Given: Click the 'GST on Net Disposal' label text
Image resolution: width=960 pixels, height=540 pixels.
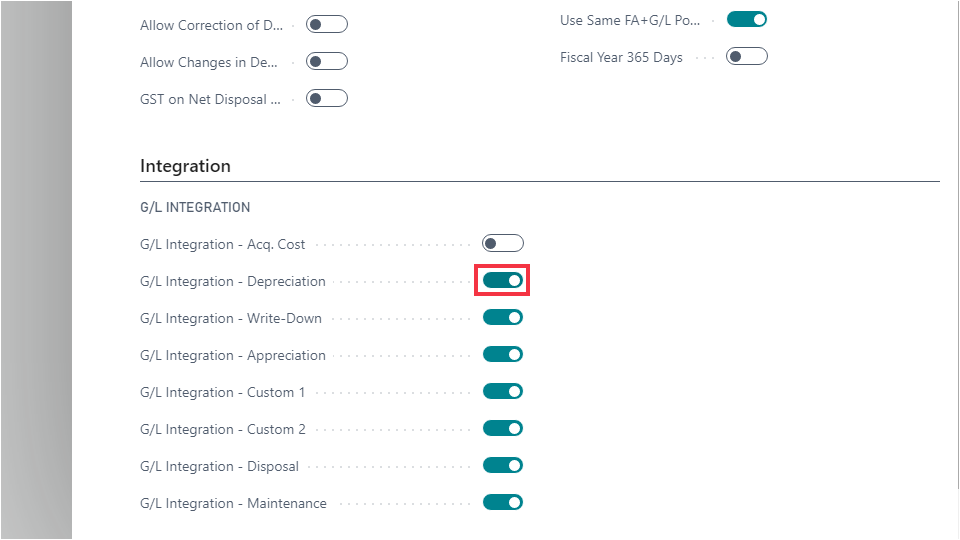Looking at the screenshot, I should pos(210,99).
